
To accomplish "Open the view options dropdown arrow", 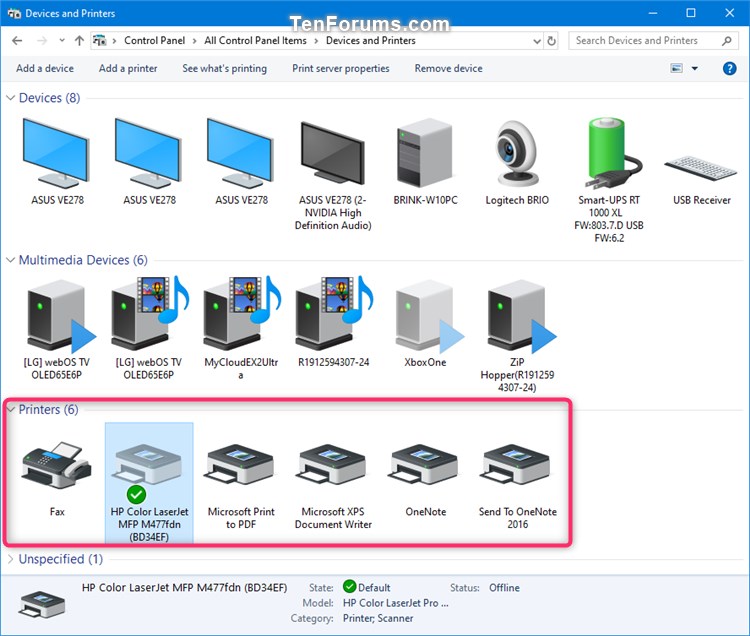I will (695, 68).
